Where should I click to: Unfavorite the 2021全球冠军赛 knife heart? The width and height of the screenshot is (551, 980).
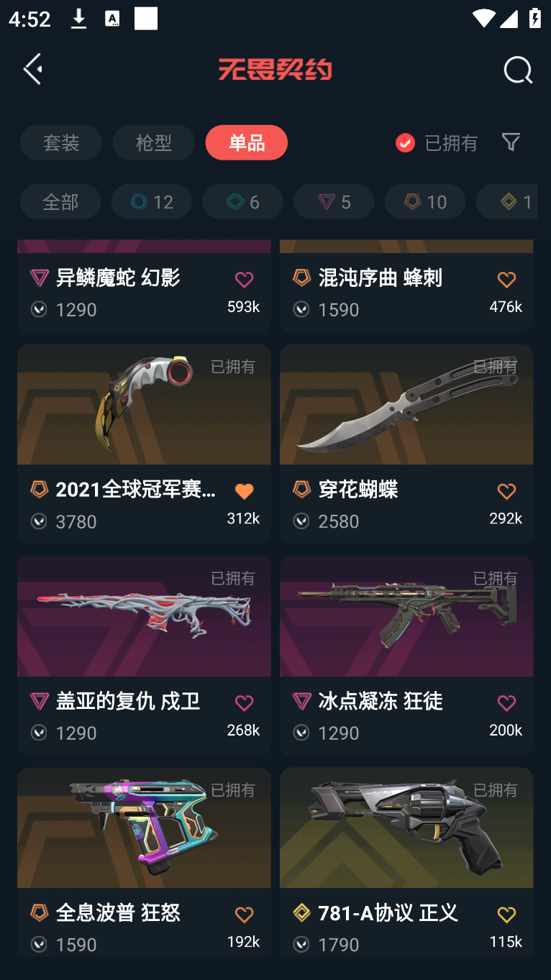[245, 491]
